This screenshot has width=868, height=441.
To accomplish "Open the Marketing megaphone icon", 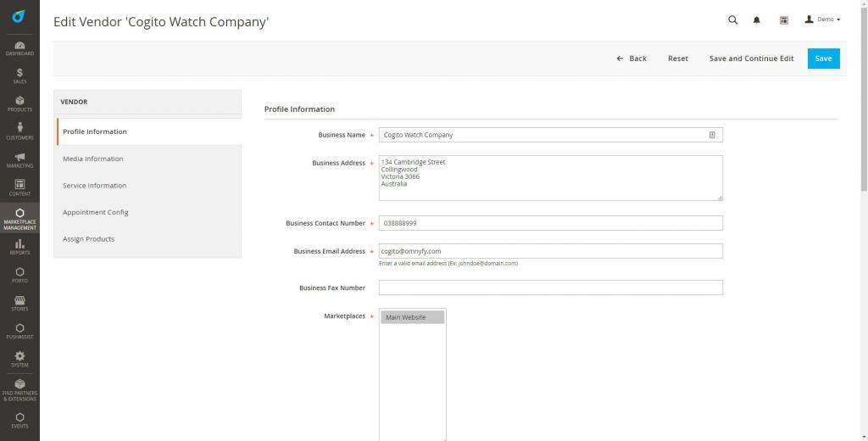I will tap(19, 160).
